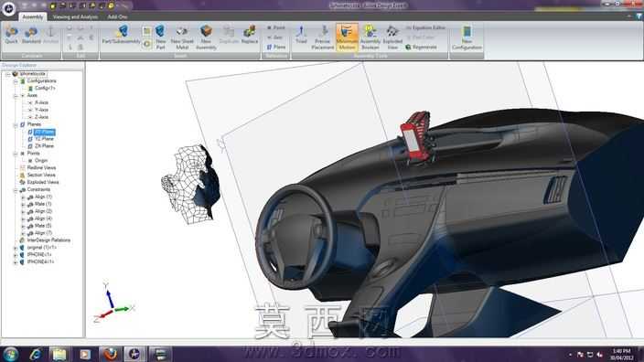This screenshot has height=362, width=644.
Task: Click the round yellow icon below the small insert icon
Action: coord(147,44)
